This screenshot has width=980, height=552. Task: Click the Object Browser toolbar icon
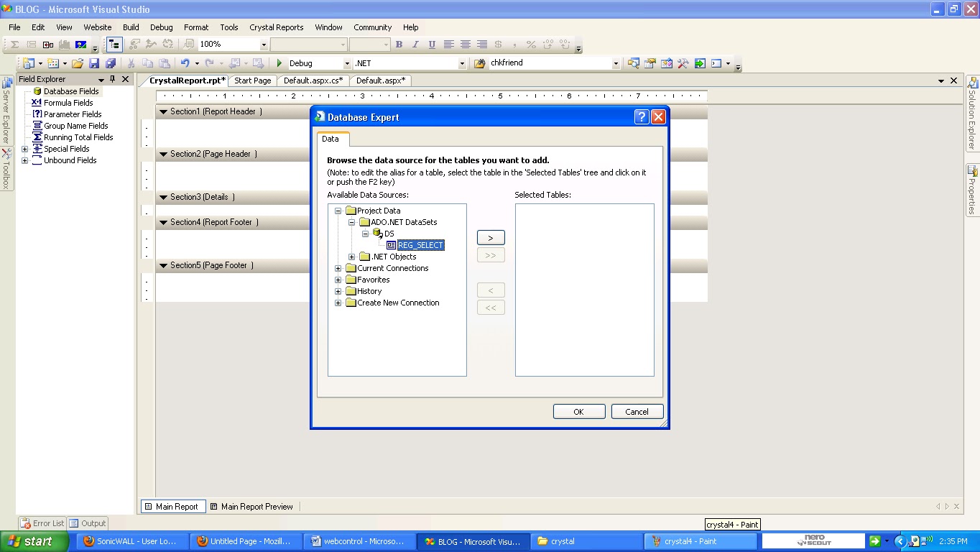click(x=666, y=63)
